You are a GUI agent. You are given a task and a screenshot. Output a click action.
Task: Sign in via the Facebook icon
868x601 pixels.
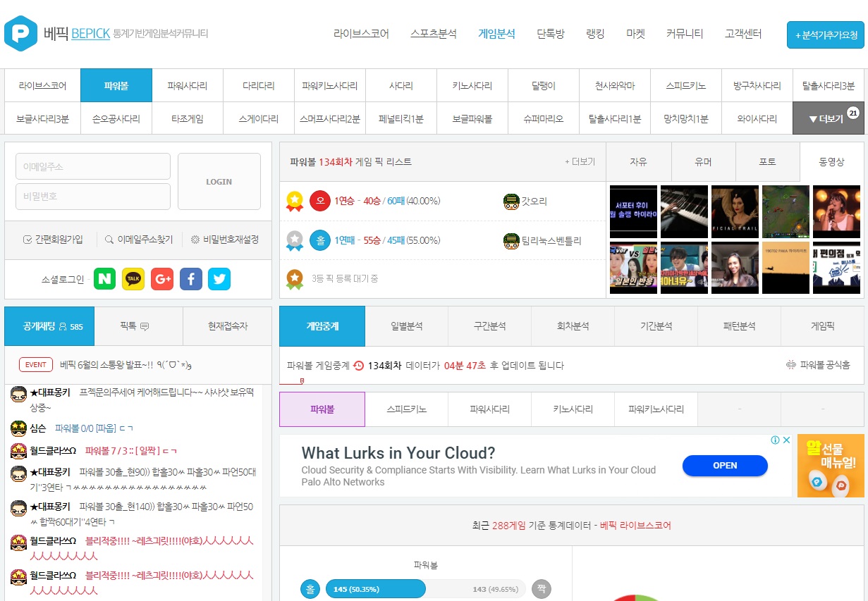pyautogui.click(x=190, y=278)
